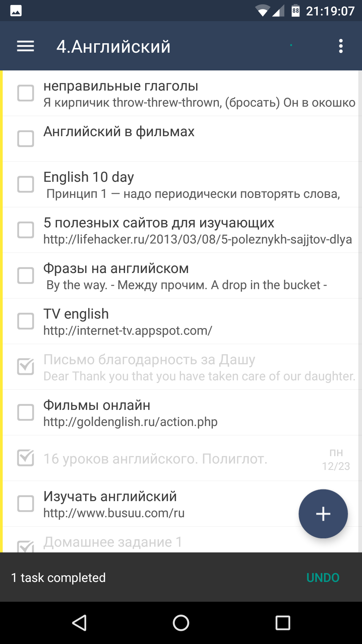Tap the battery icon in status bar
Viewport: 362px width, 644px height.
pyautogui.click(x=295, y=11)
